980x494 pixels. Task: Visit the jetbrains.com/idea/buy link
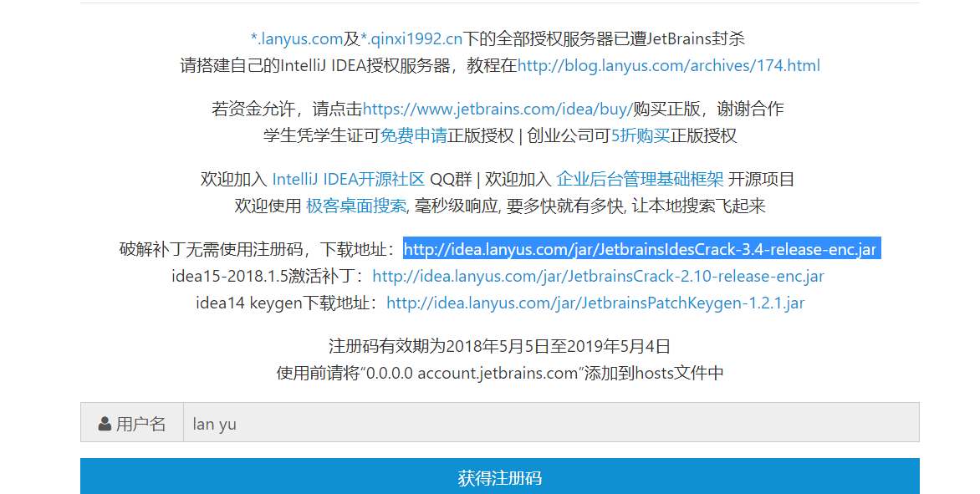(498, 109)
